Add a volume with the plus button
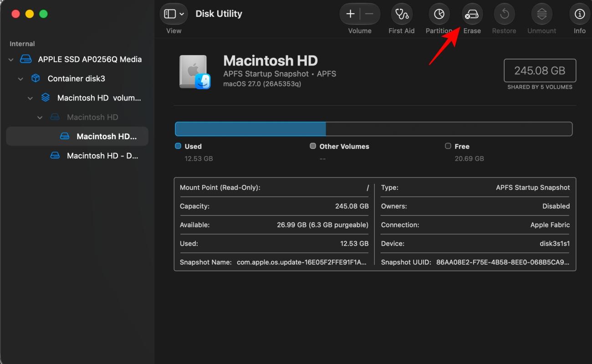 pyautogui.click(x=350, y=14)
